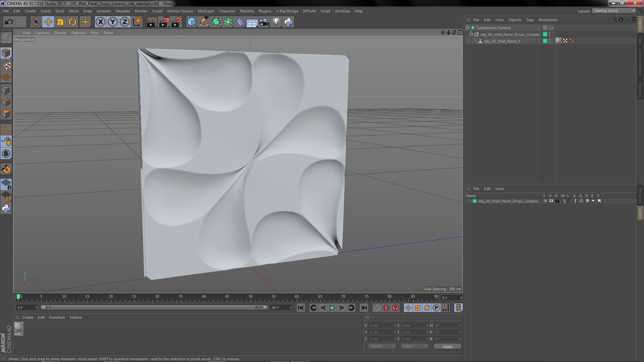This screenshot has height=362, width=644.
Task: Click the Apply button in coordinates
Action: [x=447, y=347]
